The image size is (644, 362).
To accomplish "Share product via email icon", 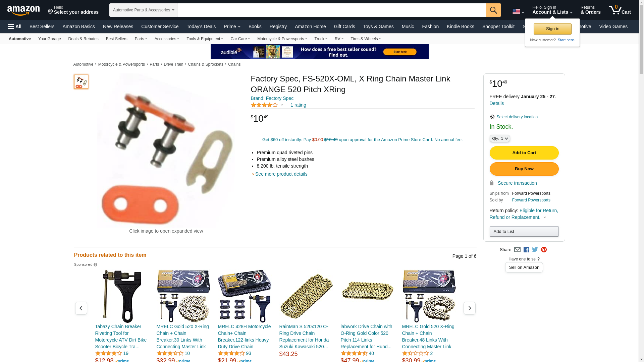I will (517, 250).
